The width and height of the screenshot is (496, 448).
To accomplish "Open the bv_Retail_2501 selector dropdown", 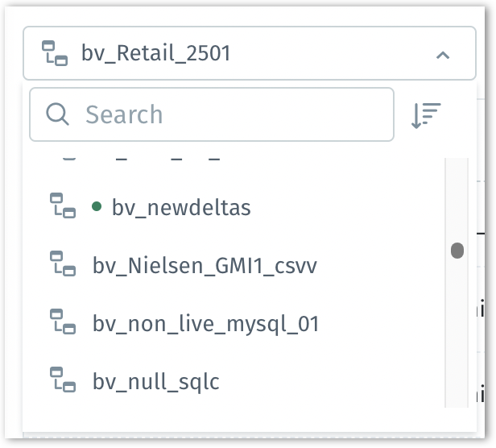I will 242,55.
